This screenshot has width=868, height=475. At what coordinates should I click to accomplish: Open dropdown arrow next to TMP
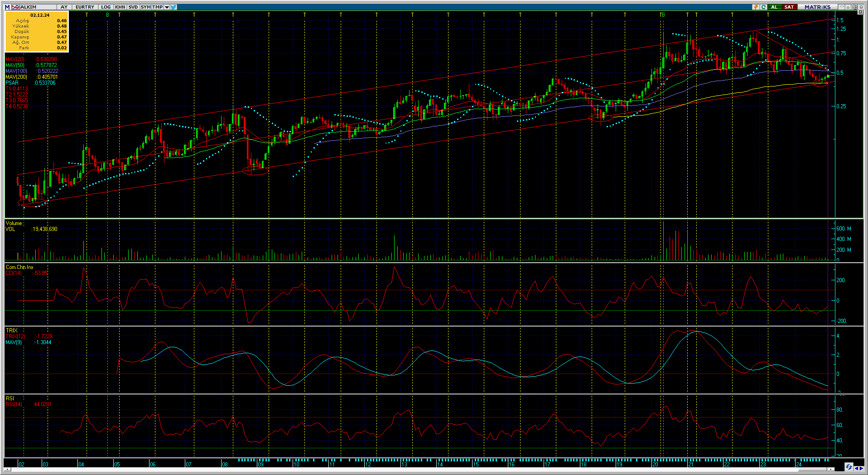[x=167, y=7]
